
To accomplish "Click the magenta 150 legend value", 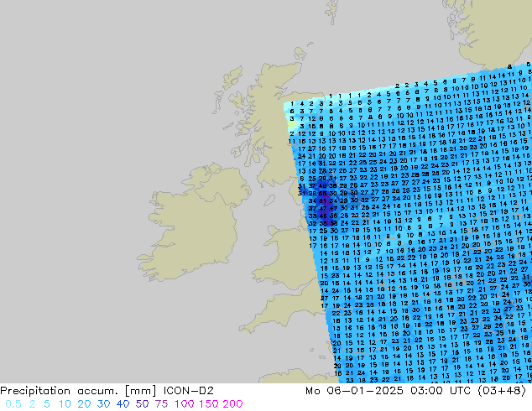I will 209,404.
